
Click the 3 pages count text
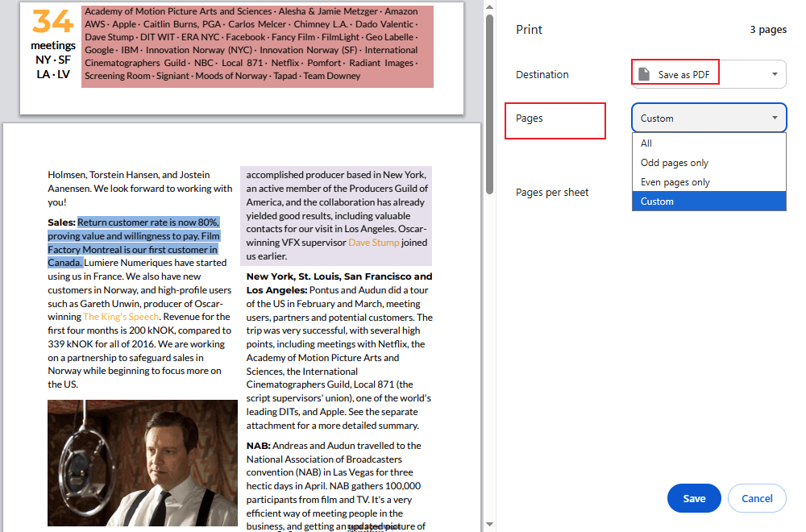[768, 29]
